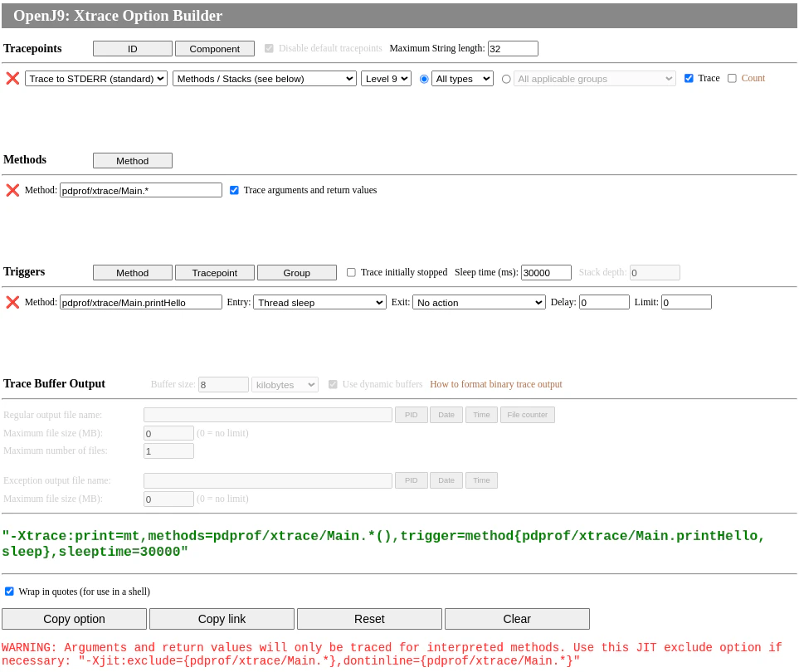This screenshot has width=799, height=672.
Task: Enable the Count checkbox
Action: point(733,79)
